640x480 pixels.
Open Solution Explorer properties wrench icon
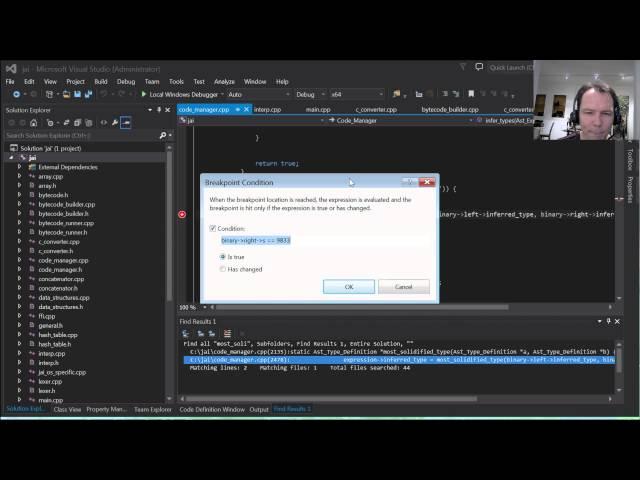tap(115, 122)
